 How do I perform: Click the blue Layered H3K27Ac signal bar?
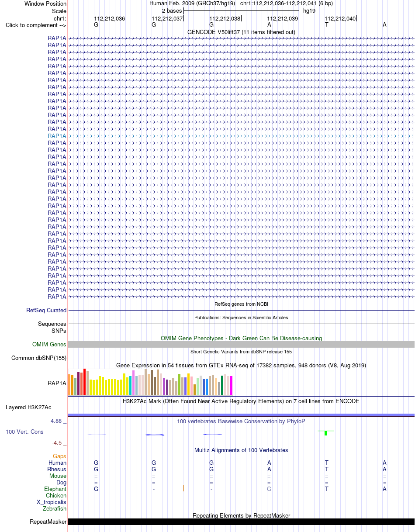click(241, 415)
